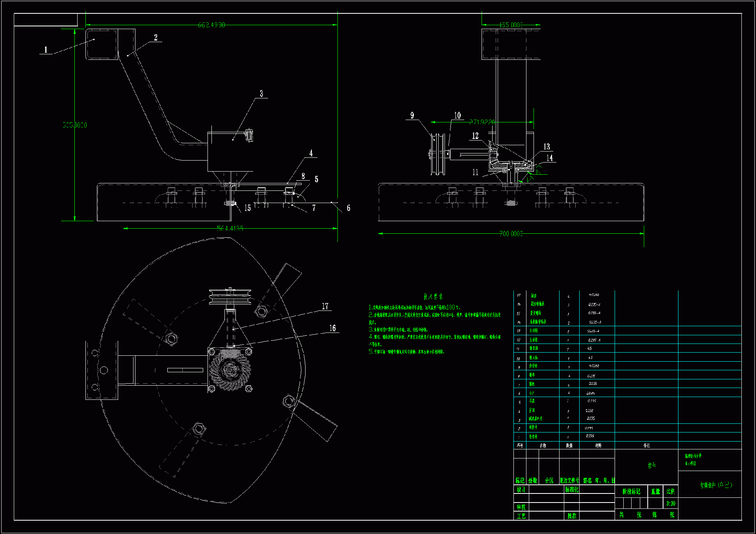Select callout number 9 near the pulley
This screenshot has width=756, height=534.
point(412,115)
